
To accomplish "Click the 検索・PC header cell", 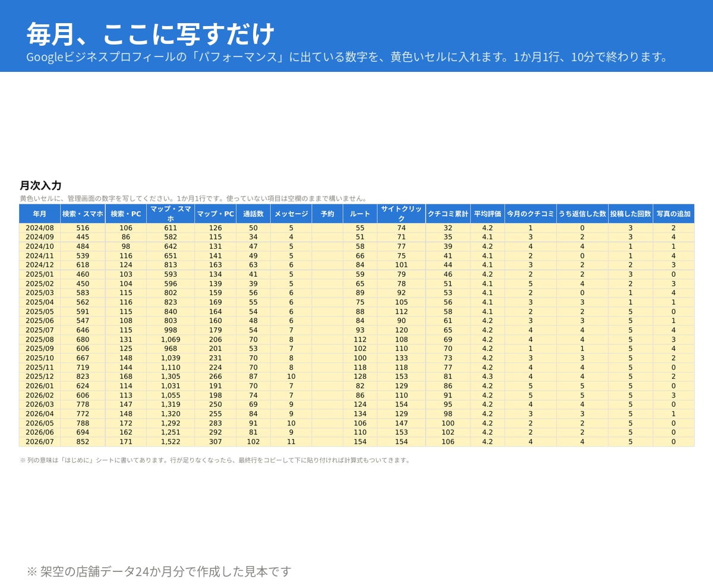I will (126, 214).
